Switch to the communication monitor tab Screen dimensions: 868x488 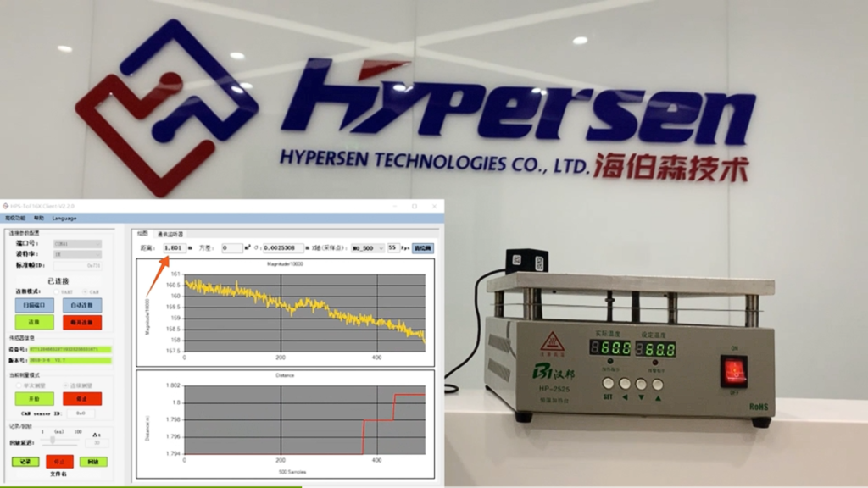170,234
